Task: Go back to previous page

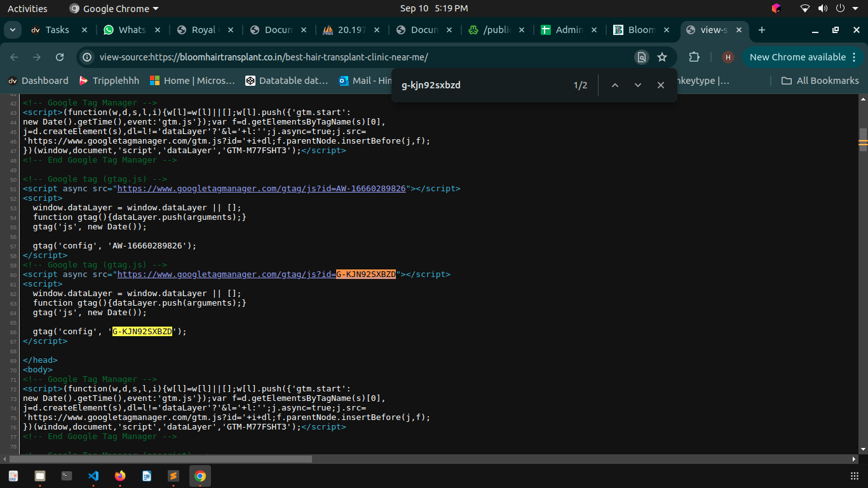Action: coord(14,57)
